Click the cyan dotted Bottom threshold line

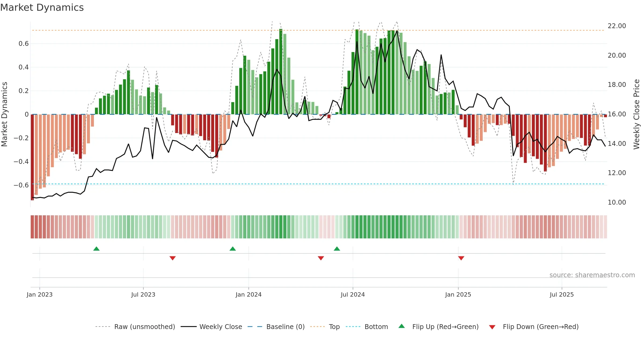click(318, 184)
